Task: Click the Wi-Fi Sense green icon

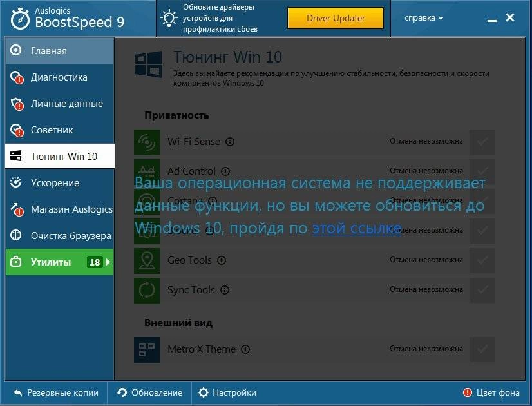Action: point(147,142)
